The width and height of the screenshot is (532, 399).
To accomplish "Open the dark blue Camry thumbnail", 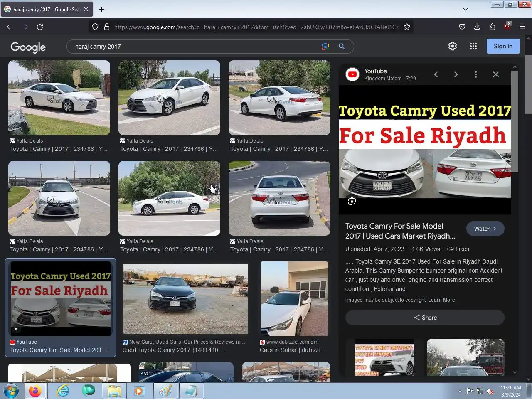I will click(185, 299).
